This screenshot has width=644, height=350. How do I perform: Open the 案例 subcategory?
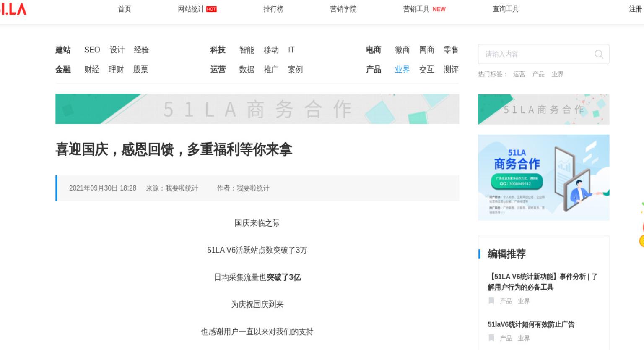pyautogui.click(x=295, y=70)
